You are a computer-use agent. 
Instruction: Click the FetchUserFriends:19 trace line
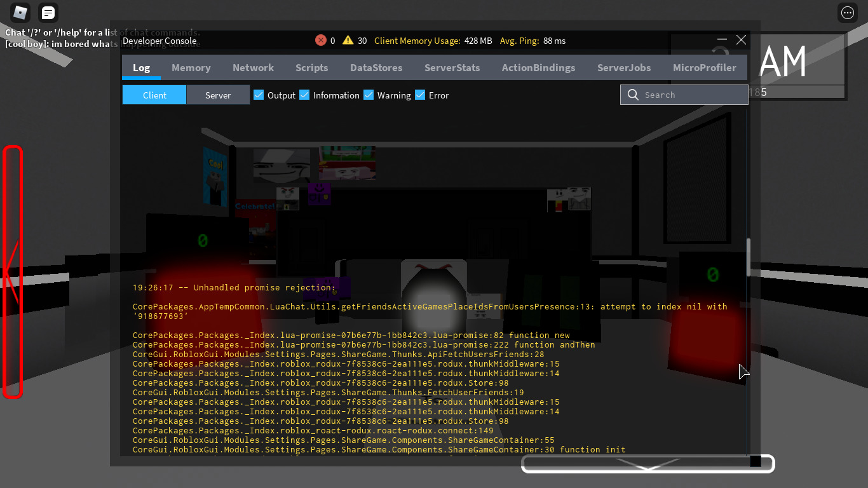click(329, 393)
